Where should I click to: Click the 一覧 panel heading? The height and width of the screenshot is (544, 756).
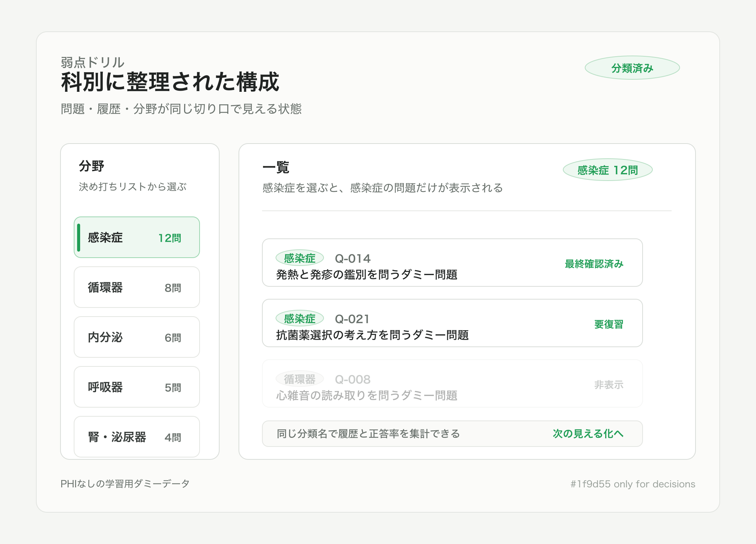(276, 167)
